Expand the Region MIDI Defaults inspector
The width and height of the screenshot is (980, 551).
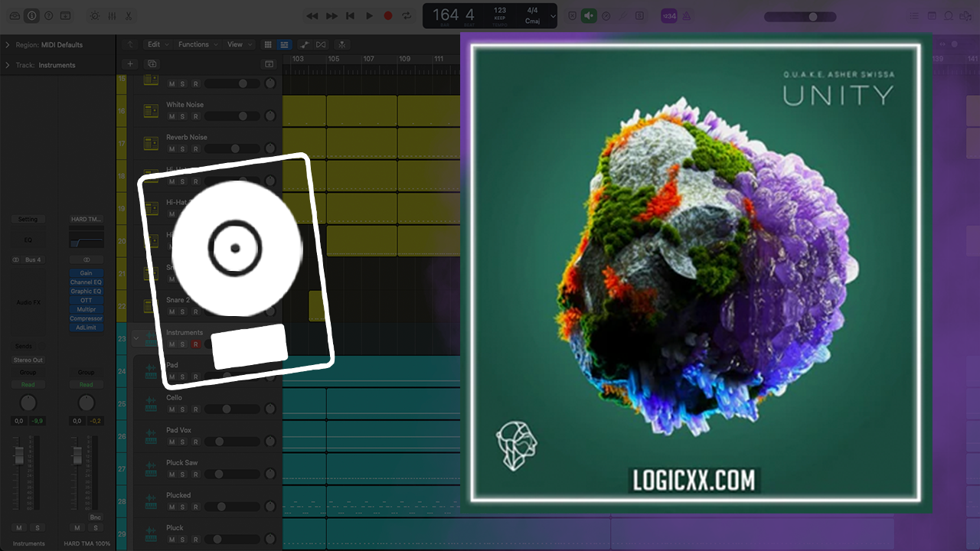[8, 45]
